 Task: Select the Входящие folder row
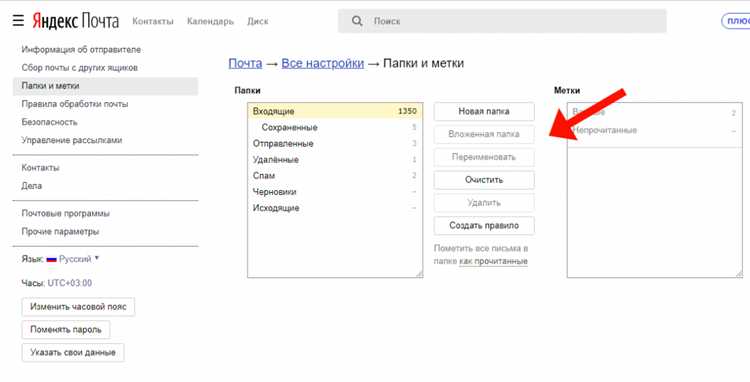point(335,111)
